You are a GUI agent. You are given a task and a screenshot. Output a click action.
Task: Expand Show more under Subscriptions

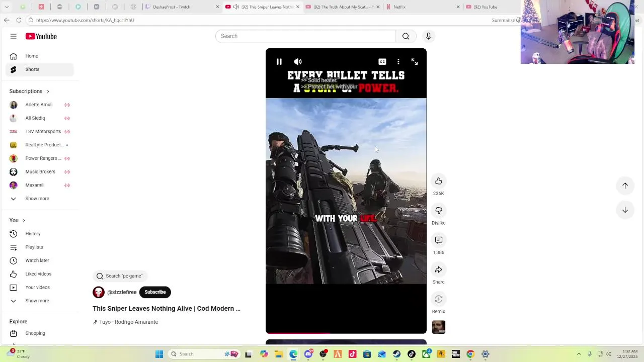(40, 199)
